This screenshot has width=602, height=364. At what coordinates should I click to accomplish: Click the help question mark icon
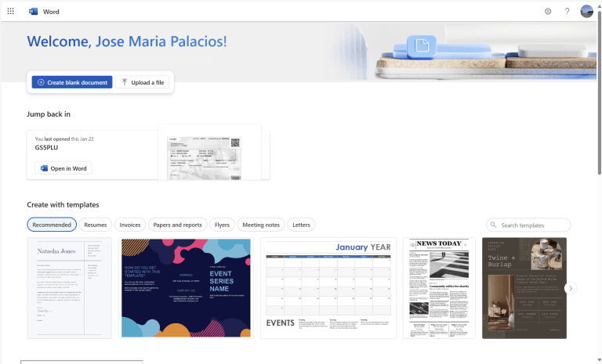(567, 12)
